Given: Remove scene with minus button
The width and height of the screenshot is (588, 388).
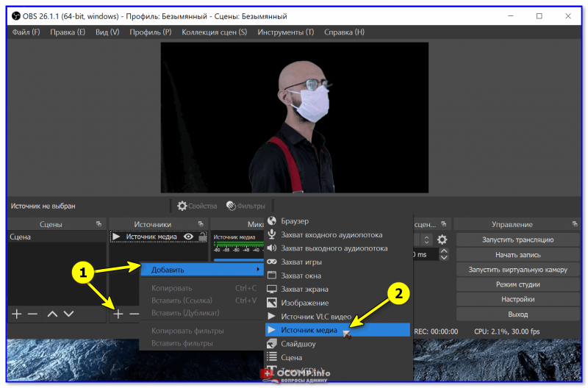Looking at the screenshot, I should [x=32, y=314].
